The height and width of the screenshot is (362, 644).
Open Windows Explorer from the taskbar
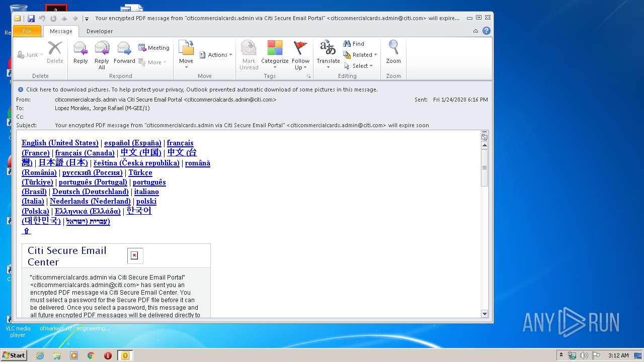coord(57,355)
